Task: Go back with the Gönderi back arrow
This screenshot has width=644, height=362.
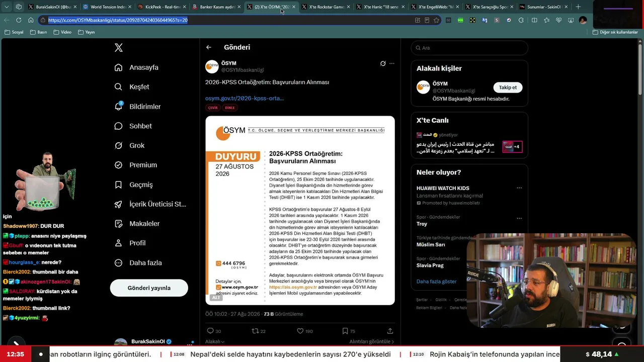Action: (x=209, y=47)
